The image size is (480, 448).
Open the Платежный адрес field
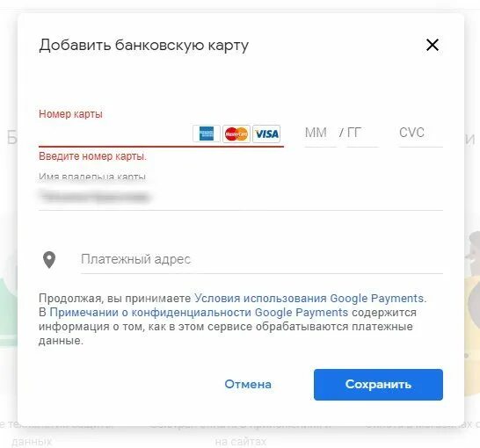pyautogui.click(x=262, y=260)
